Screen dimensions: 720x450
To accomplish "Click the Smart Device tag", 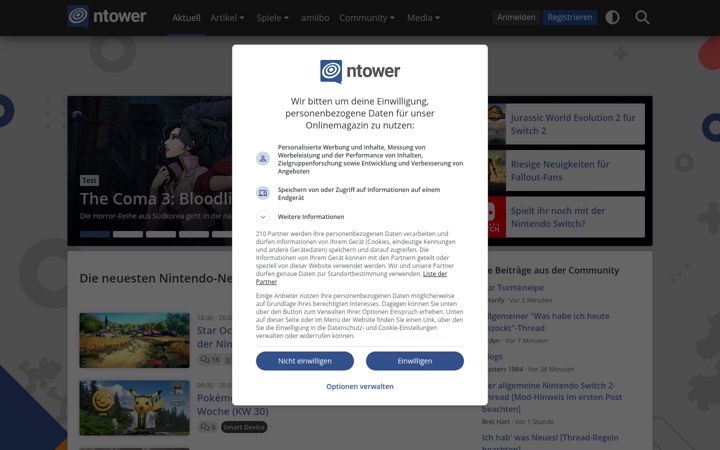I will [244, 427].
